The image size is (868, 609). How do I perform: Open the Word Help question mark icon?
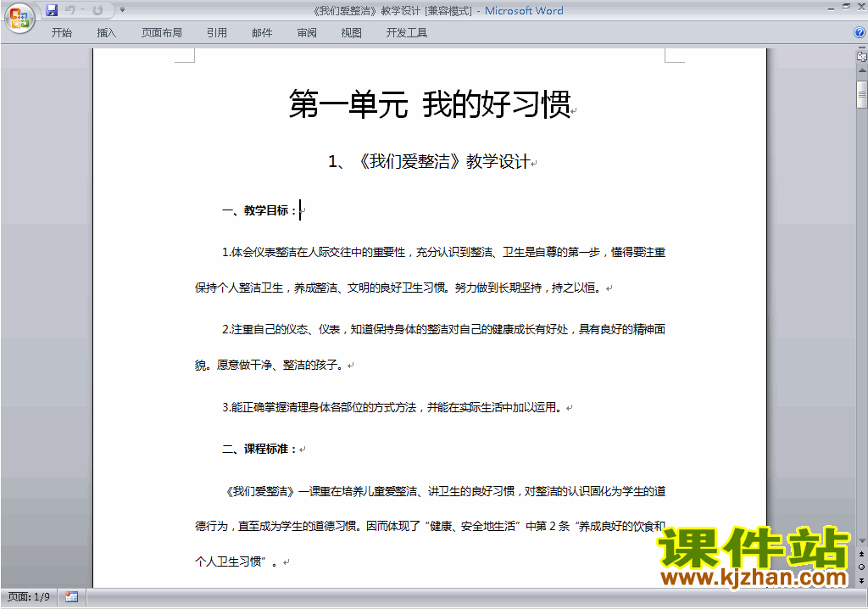pos(860,33)
